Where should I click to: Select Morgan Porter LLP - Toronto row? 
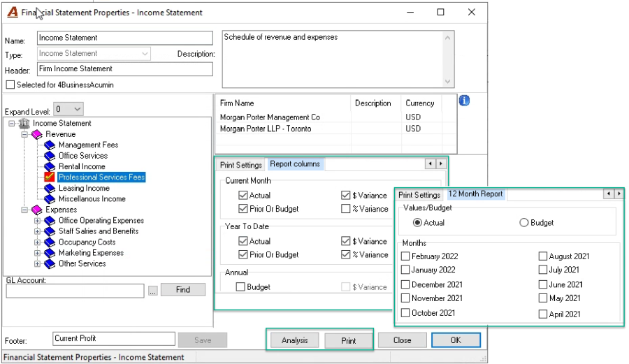(335, 129)
